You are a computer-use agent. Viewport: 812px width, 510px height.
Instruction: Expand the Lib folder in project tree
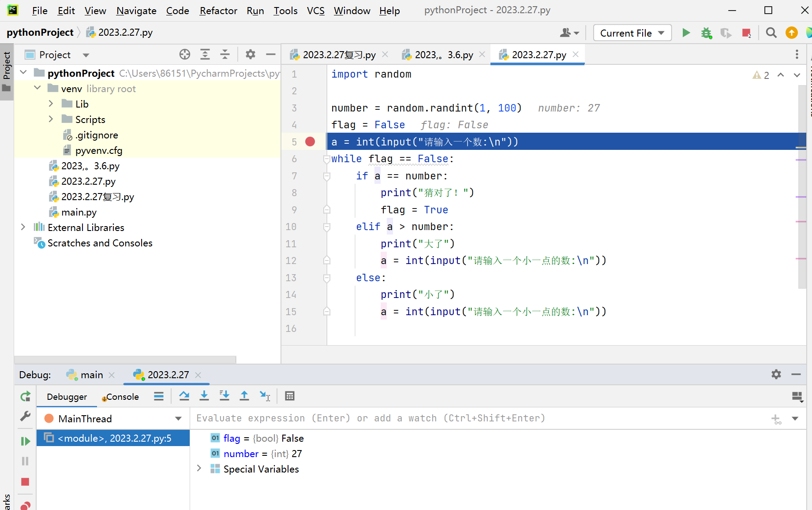pos(51,104)
